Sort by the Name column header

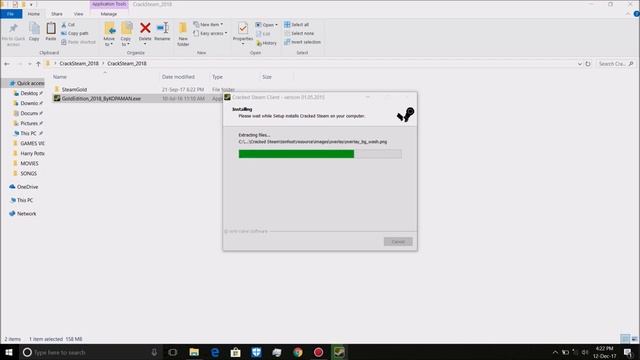pyautogui.click(x=60, y=77)
